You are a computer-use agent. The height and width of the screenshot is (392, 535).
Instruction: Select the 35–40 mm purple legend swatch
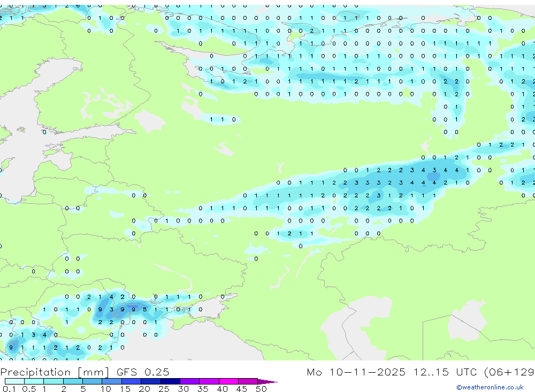coord(209,381)
